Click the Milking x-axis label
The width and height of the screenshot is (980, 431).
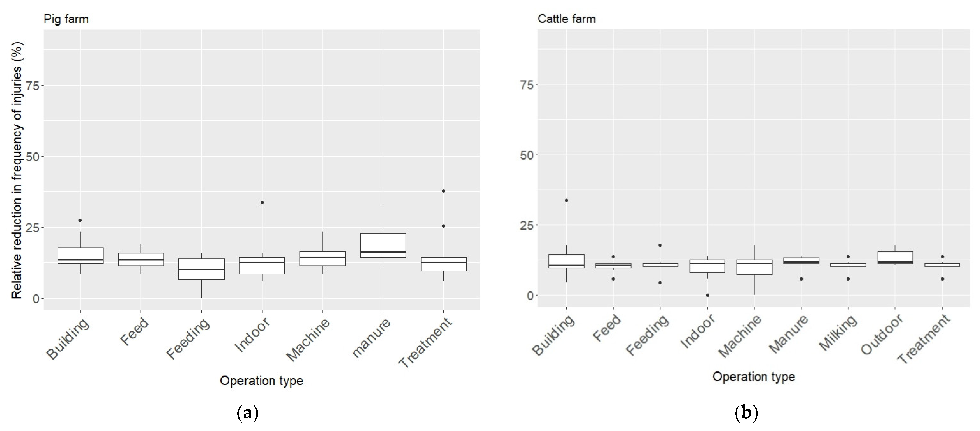(x=838, y=333)
